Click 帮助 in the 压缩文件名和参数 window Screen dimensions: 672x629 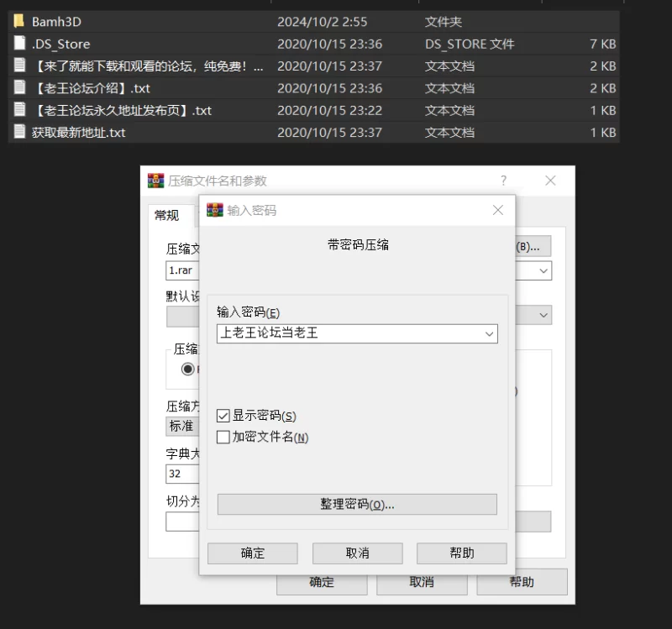(x=522, y=581)
